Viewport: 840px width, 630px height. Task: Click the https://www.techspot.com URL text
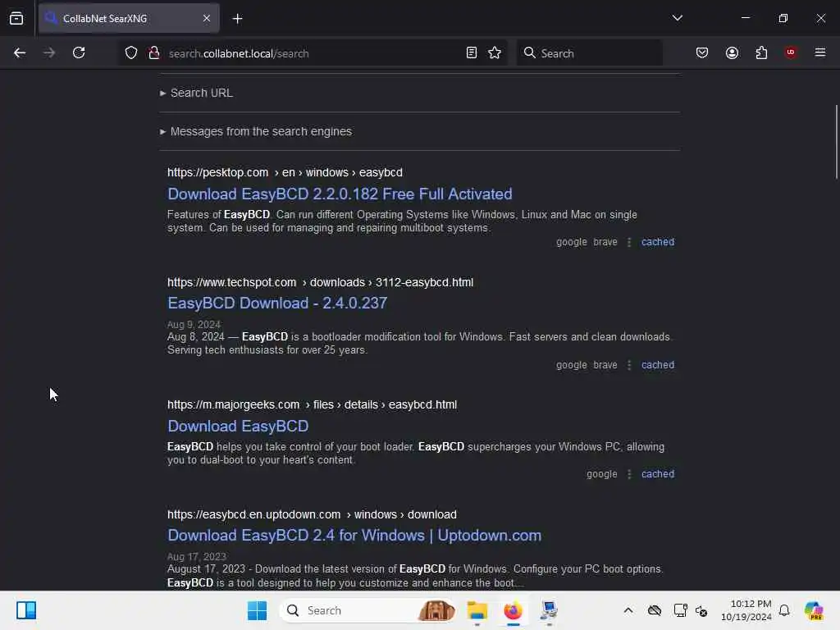tap(231, 282)
